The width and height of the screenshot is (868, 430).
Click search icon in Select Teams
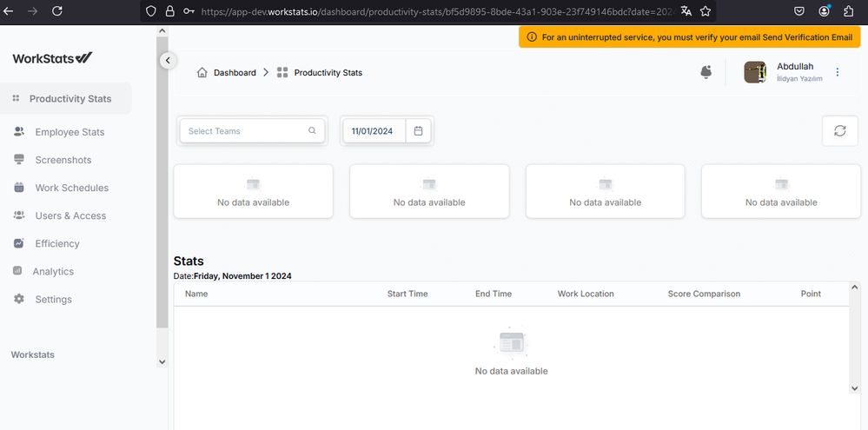(x=312, y=130)
